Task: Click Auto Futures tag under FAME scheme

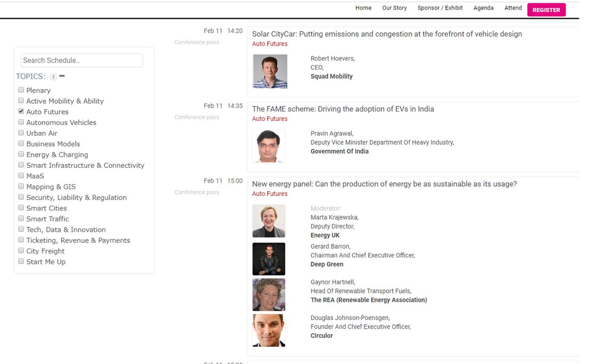Action: 270,119
